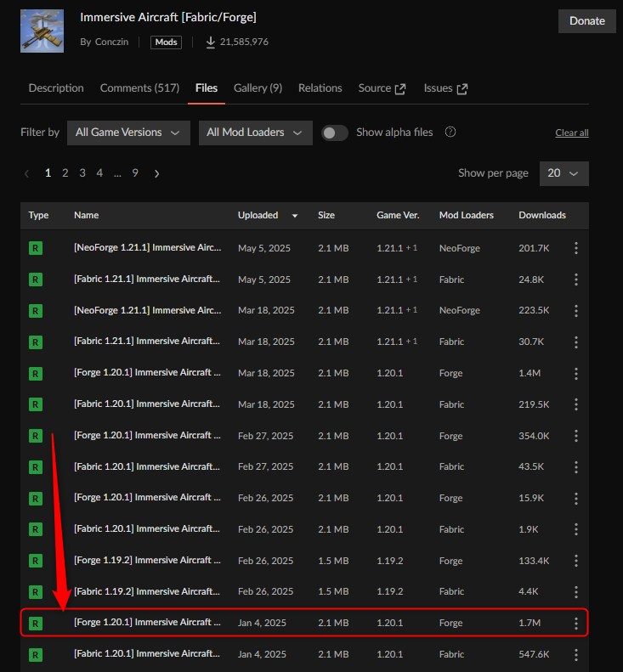This screenshot has width=623, height=672.
Task: Sort by Size column header
Action: (326, 215)
